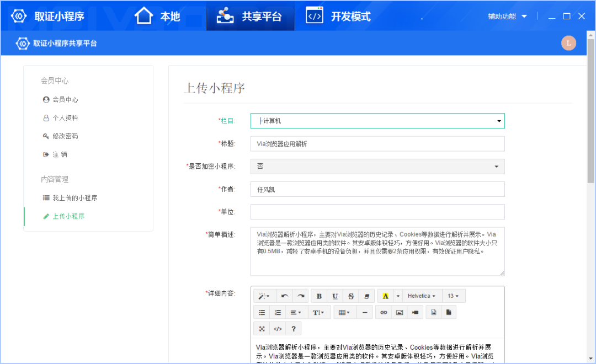Screen dimensions: 596x364
Task: Open 会员中心 in the sidebar
Action: [x=61, y=100]
